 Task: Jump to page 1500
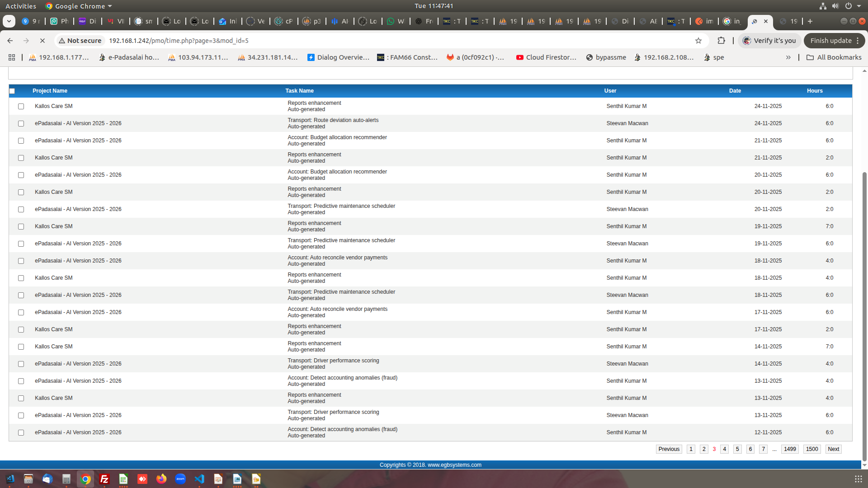812,449
